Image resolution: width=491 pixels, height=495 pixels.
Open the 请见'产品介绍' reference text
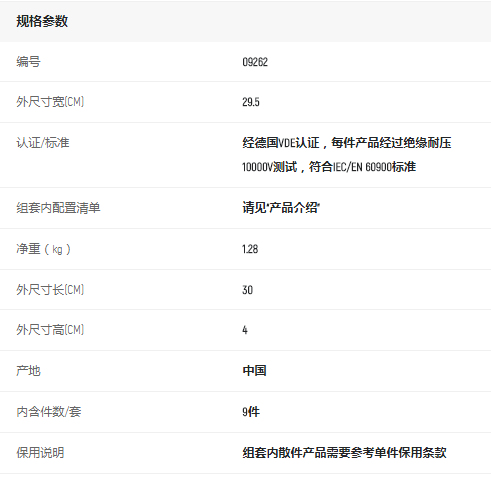(x=281, y=208)
